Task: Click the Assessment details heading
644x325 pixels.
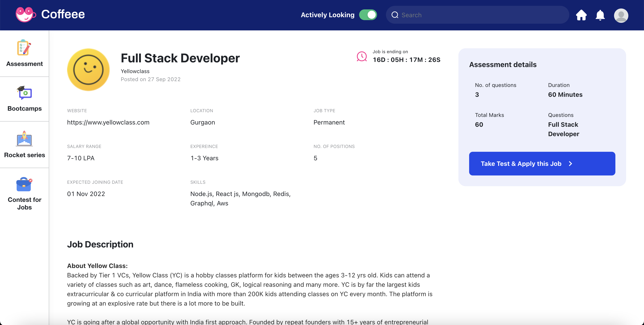Action: pos(503,65)
